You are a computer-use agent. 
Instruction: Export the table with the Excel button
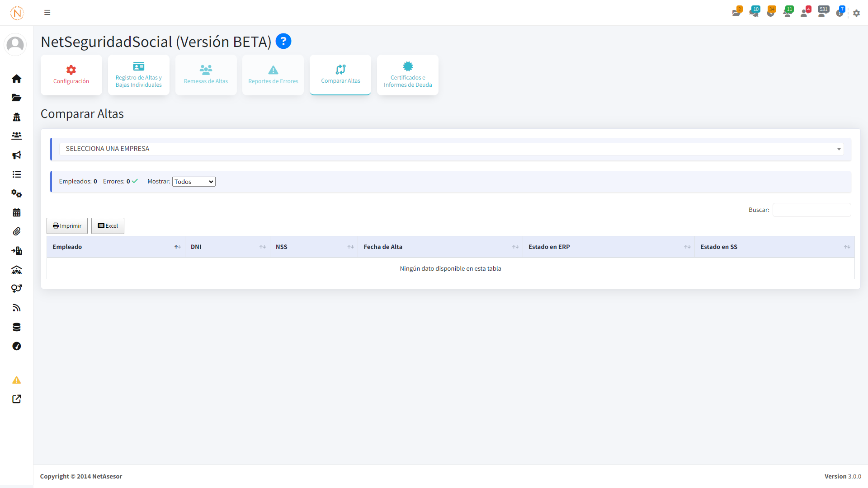(108, 226)
